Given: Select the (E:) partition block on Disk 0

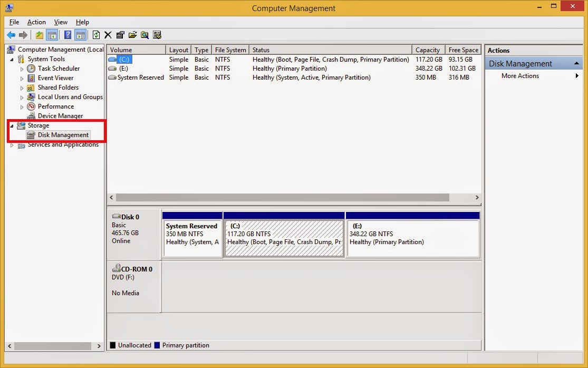Looking at the screenshot, I should click(x=412, y=238).
